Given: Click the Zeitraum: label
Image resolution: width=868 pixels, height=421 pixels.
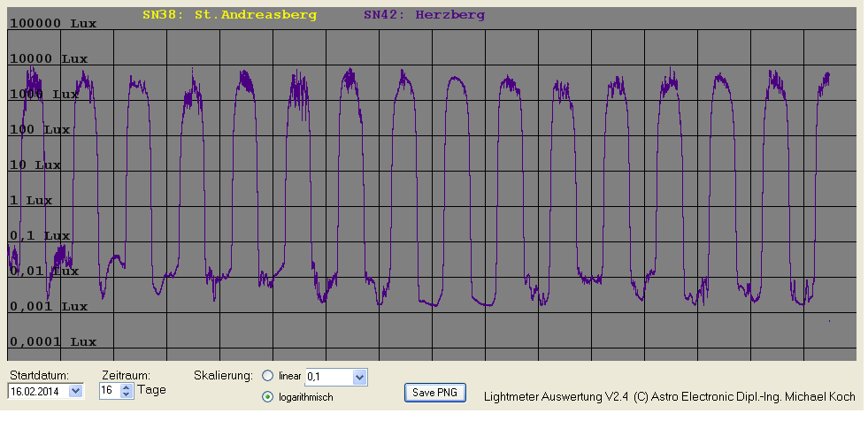Looking at the screenshot, I should tap(127, 375).
